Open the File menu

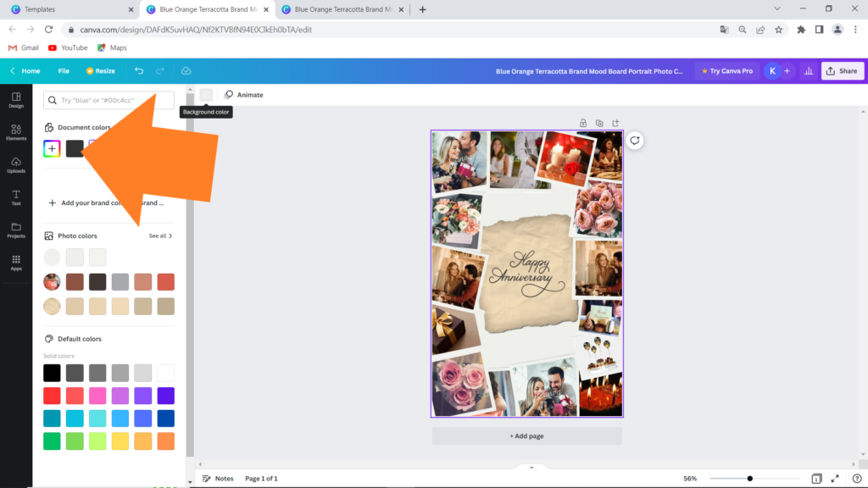pos(64,71)
